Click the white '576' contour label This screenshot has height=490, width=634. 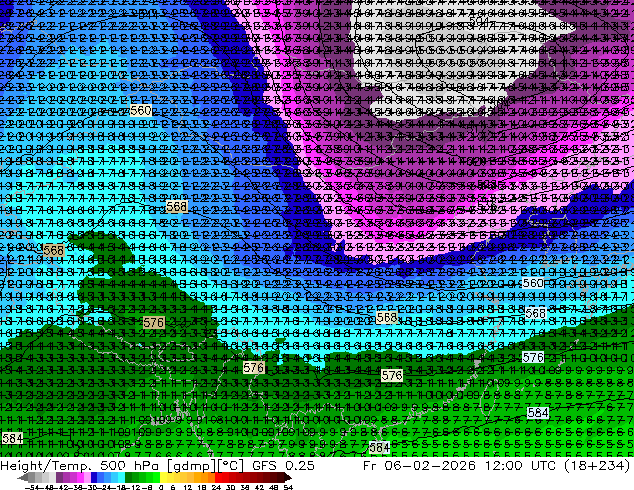coord(533,358)
